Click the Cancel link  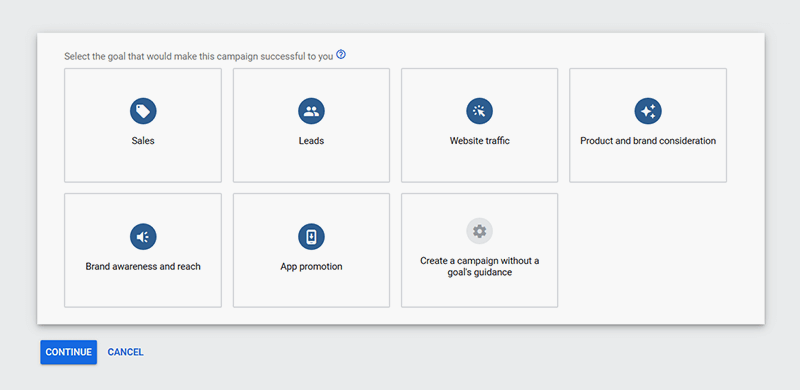[x=126, y=352]
